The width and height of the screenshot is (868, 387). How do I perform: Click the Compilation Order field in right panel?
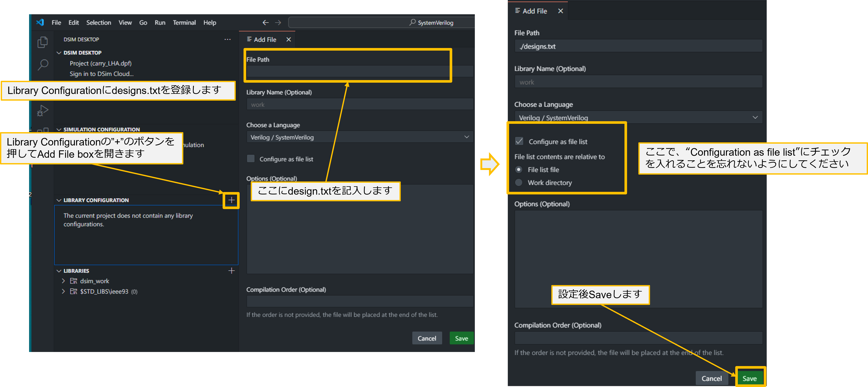(x=638, y=338)
